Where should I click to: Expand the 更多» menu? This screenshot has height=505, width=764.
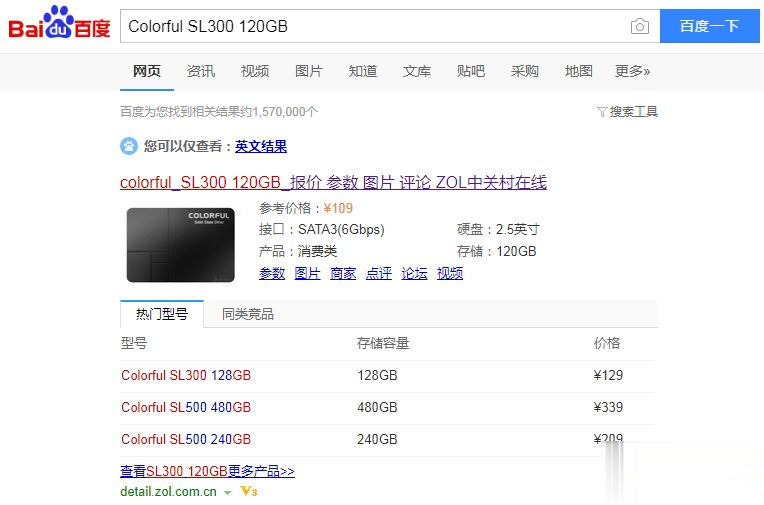tap(632, 71)
